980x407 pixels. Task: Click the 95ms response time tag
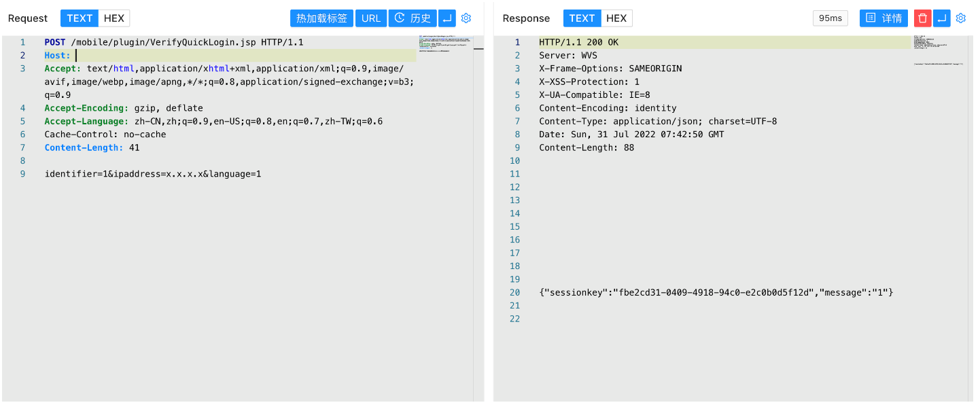830,18
